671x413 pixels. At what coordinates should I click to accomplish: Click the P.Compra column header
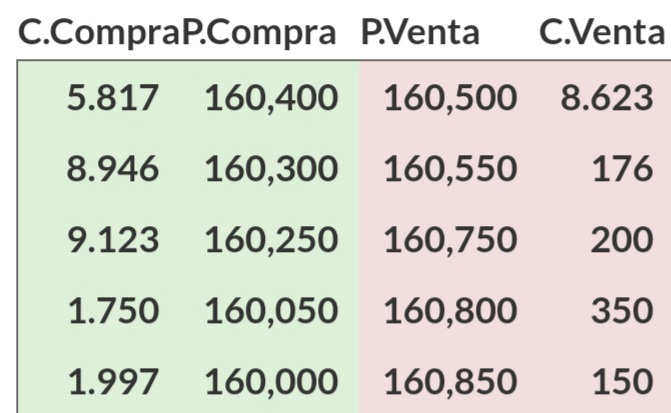click(259, 33)
